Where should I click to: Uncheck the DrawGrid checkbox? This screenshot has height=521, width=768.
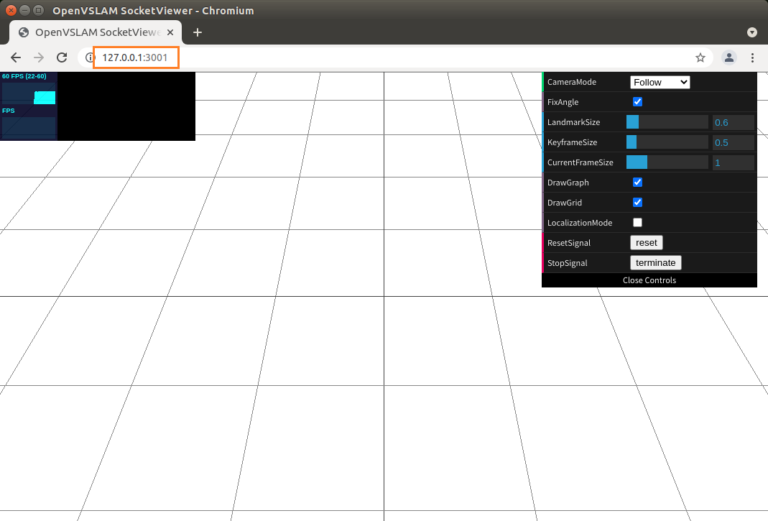click(638, 202)
